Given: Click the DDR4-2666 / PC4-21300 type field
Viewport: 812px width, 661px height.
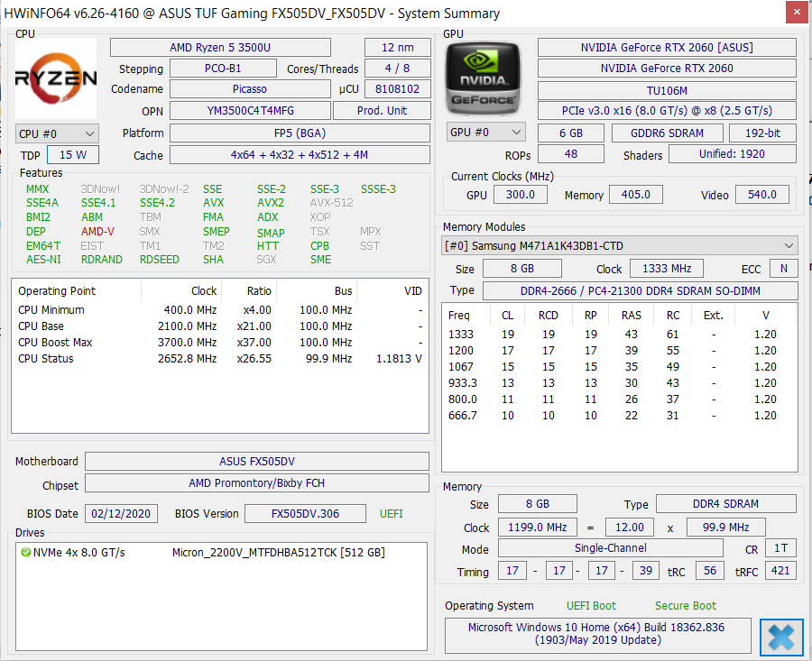Looking at the screenshot, I should [640, 290].
